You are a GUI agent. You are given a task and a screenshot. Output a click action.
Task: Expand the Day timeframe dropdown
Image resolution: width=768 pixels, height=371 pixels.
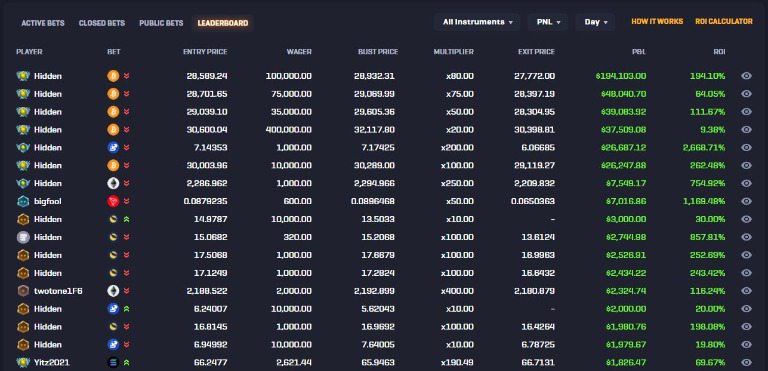[x=595, y=22]
